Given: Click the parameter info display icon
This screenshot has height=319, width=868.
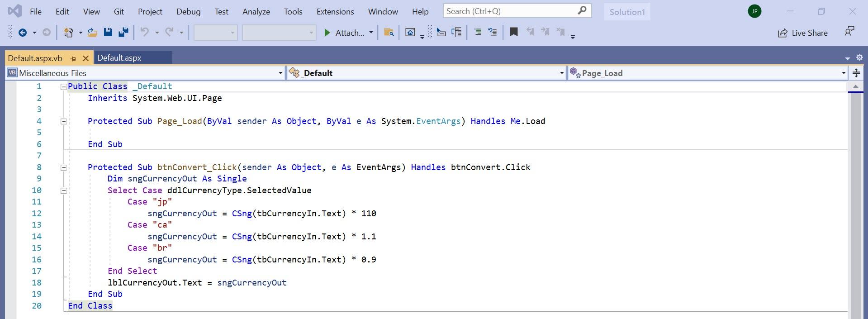Looking at the screenshot, I should point(457,32).
